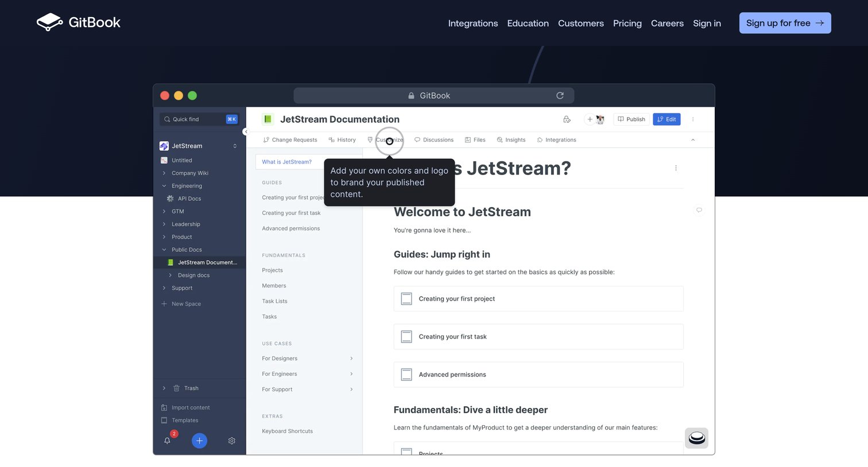Select JetStream Document... space in sidebar
Image resolution: width=868 pixels, height=467 pixels.
200,262
